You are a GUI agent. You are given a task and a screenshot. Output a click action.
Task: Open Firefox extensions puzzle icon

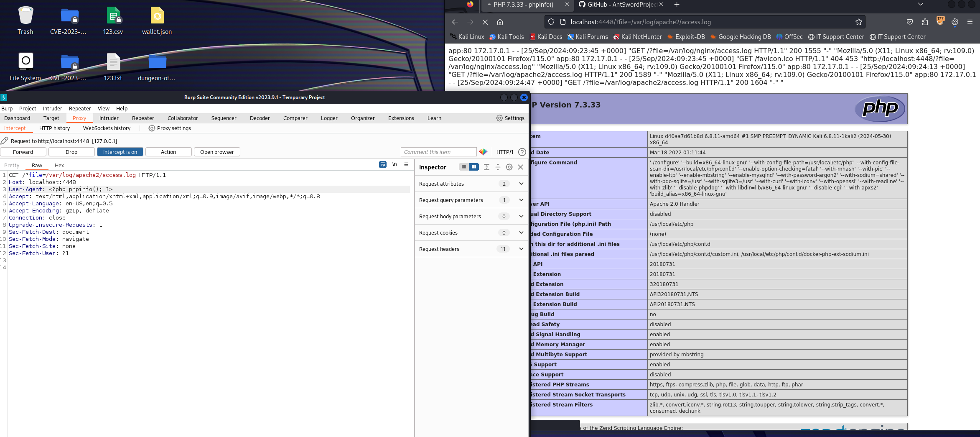click(925, 22)
